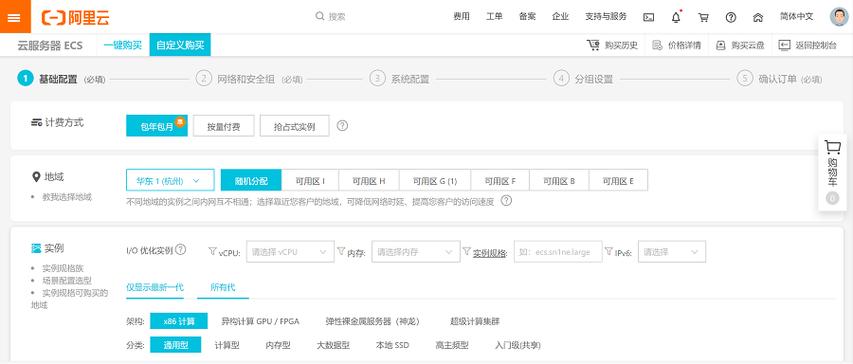The height and width of the screenshot is (364, 853).
Task: Open the notifications bell
Action: (676, 17)
